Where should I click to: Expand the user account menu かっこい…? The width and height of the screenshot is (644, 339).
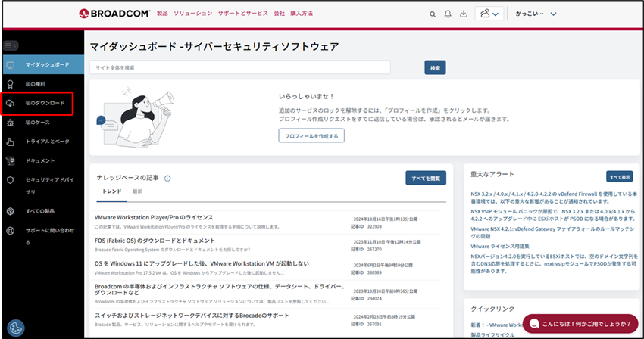point(536,14)
